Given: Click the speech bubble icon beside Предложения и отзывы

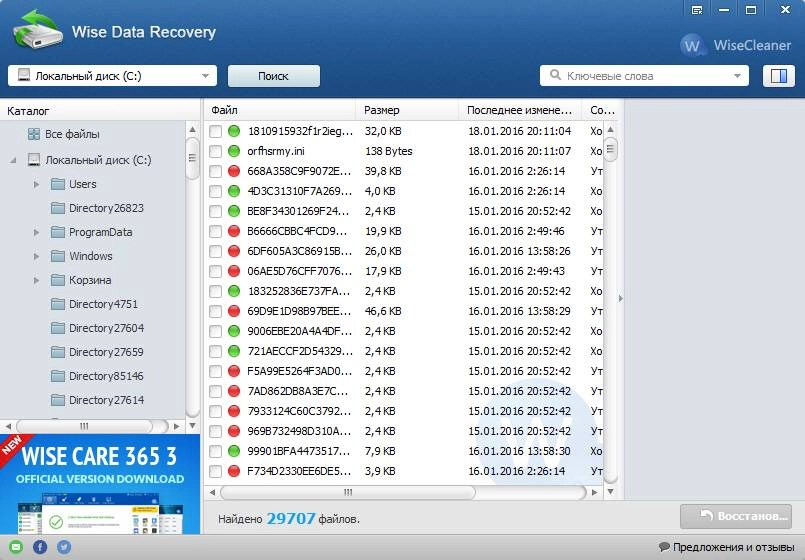Looking at the screenshot, I should (x=664, y=547).
